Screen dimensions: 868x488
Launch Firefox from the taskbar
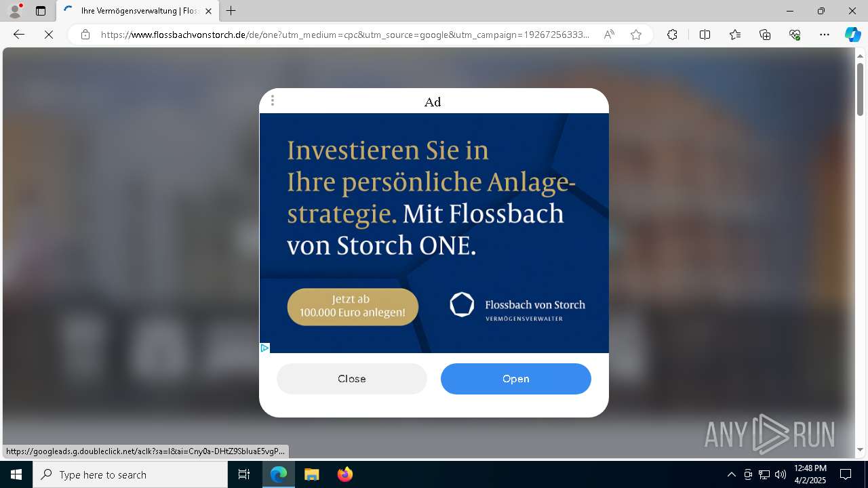pyautogui.click(x=344, y=474)
